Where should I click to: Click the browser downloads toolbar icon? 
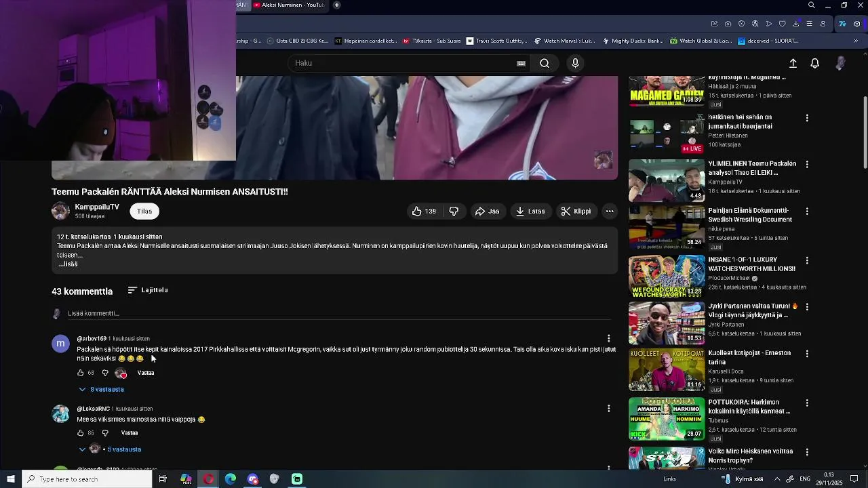tap(796, 24)
